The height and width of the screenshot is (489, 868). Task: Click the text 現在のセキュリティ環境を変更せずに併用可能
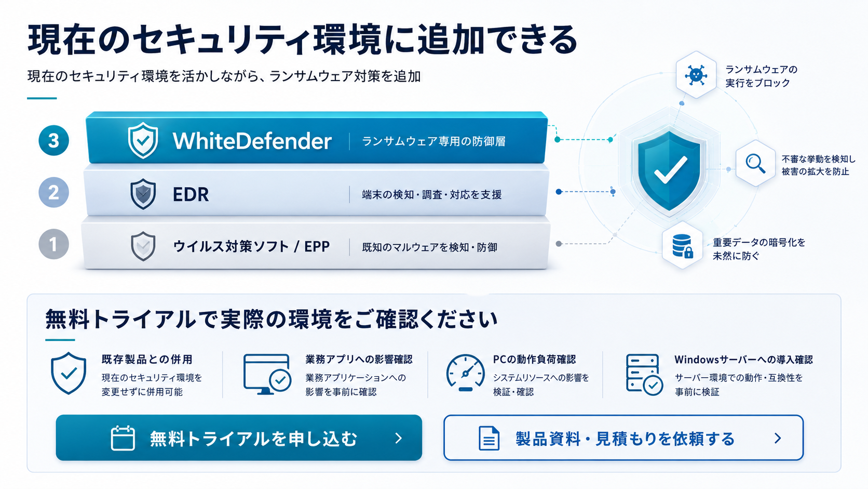click(152, 385)
